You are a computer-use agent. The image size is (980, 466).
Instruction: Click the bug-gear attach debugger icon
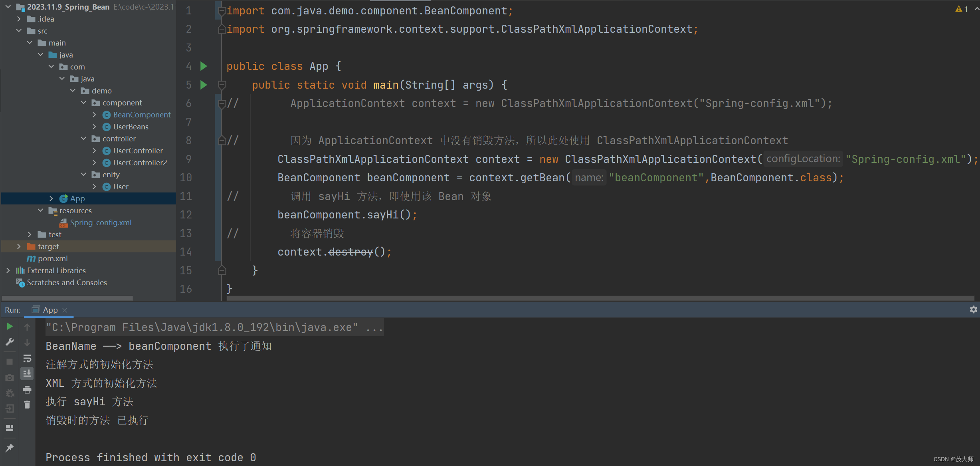(x=10, y=393)
